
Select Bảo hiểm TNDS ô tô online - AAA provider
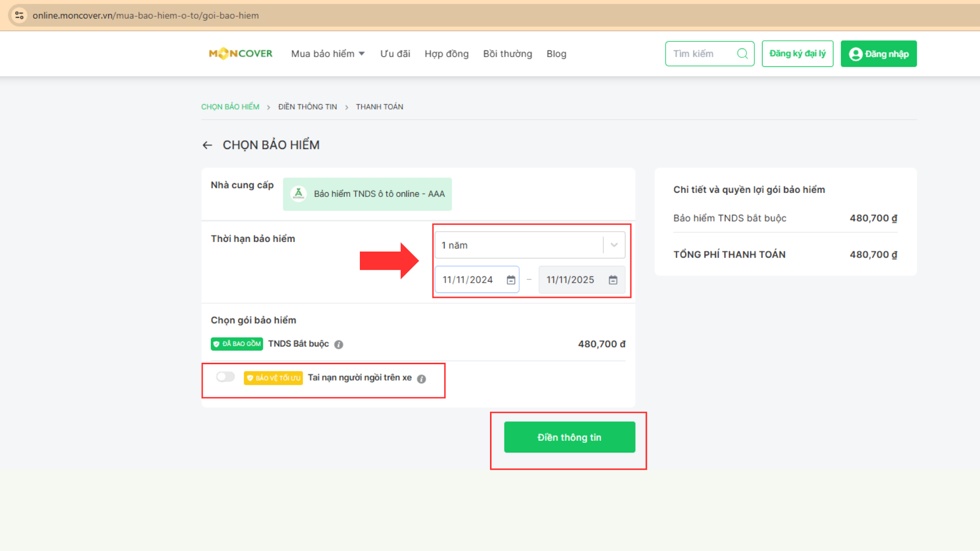[367, 194]
